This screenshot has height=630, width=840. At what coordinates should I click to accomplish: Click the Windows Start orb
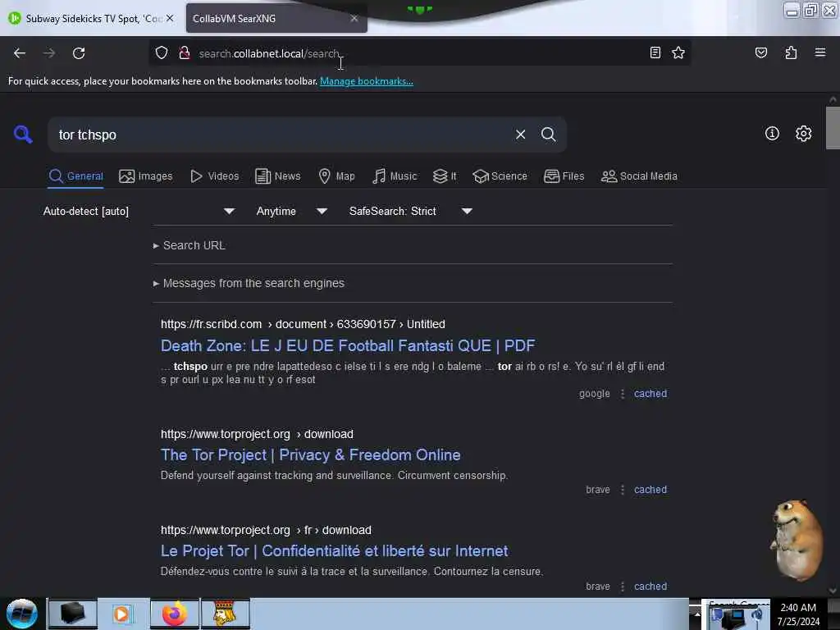click(22, 614)
